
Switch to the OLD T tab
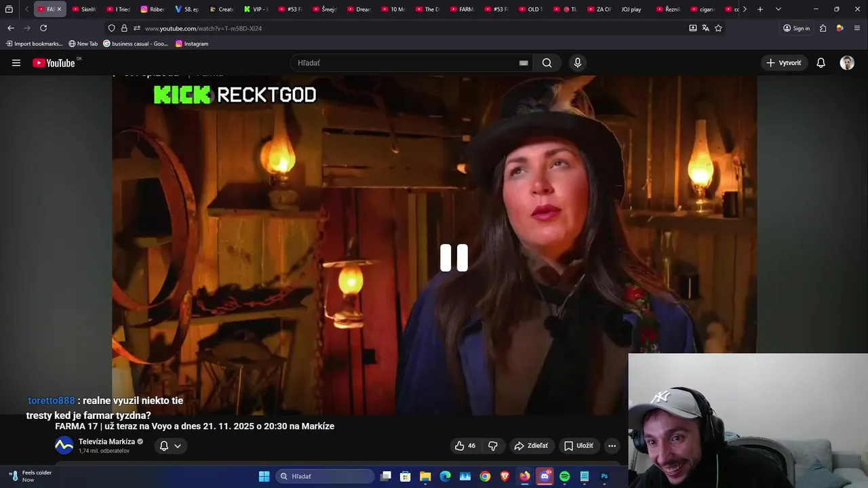(531, 9)
